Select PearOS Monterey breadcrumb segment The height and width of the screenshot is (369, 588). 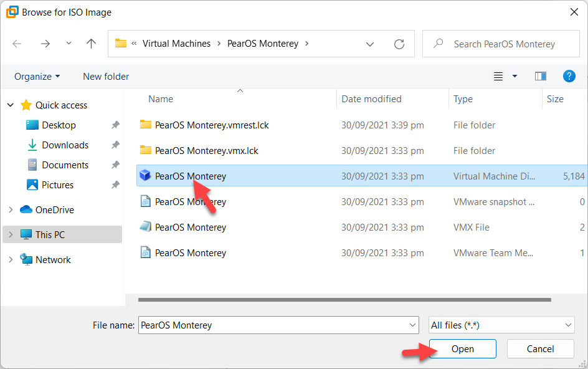coord(262,44)
